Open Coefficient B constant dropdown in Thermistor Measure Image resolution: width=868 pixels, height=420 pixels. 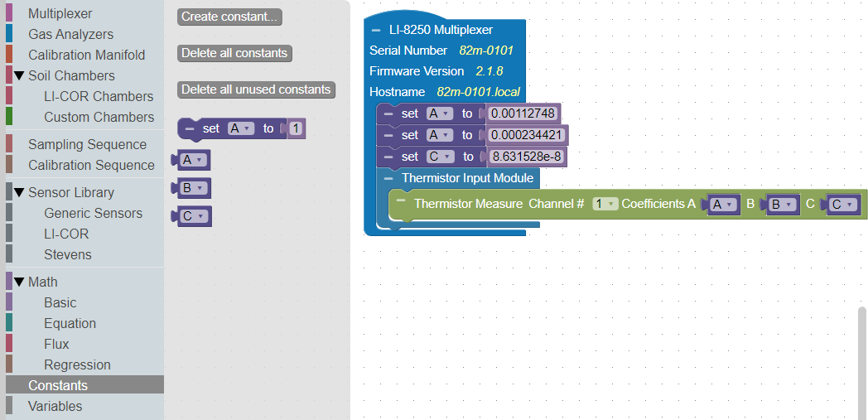click(783, 205)
